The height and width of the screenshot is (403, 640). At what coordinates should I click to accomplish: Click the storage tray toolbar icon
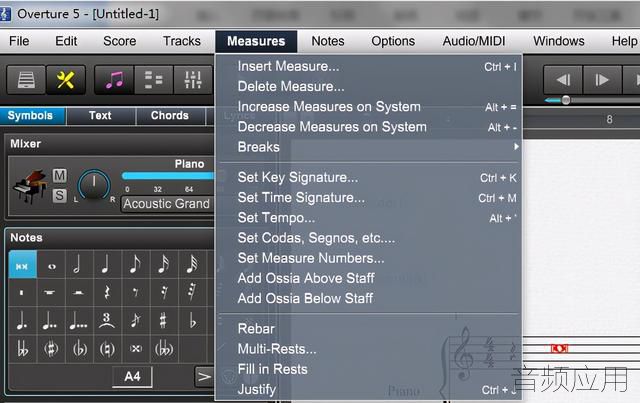pos(26,80)
